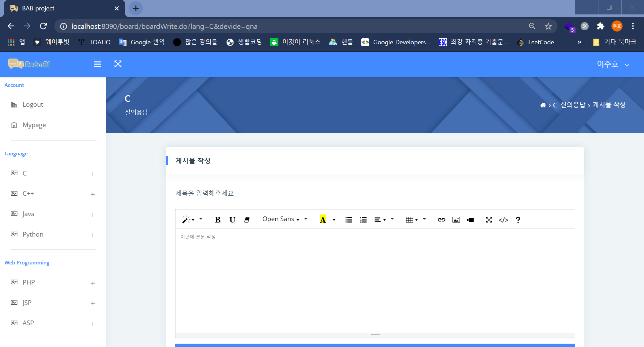Expand the Java language menu
The width and height of the screenshot is (644, 347).
pos(53,214)
